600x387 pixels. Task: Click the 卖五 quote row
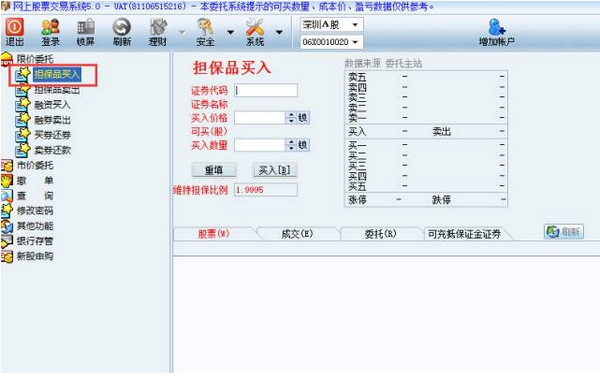pyautogui.click(x=426, y=77)
